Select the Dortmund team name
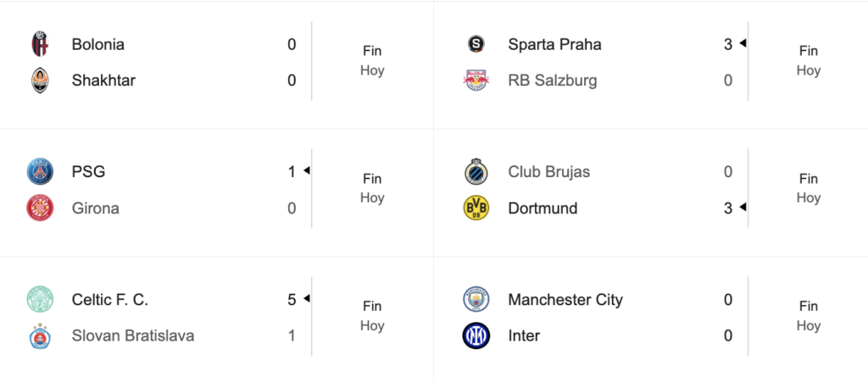Viewport: 868px width, 382px height. click(542, 208)
